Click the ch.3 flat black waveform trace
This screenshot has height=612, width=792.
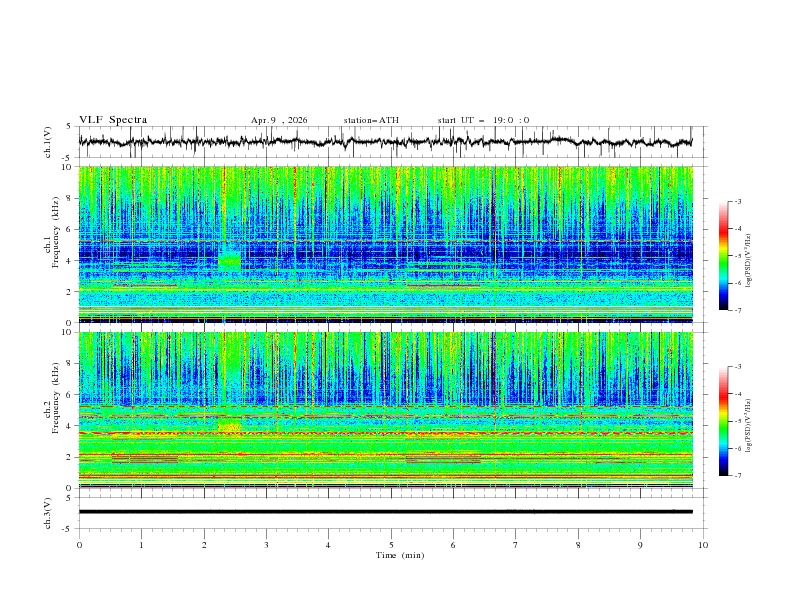[x=385, y=512]
